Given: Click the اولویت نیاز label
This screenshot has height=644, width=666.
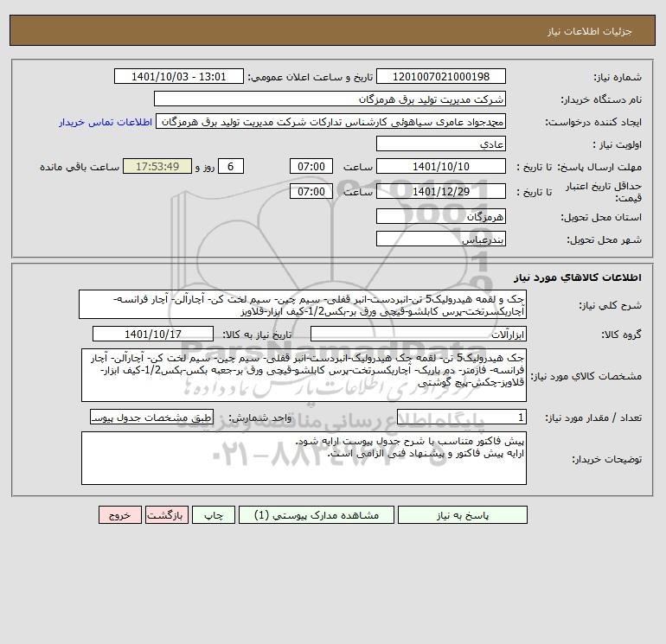Looking at the screenshot, I should 618,144.
